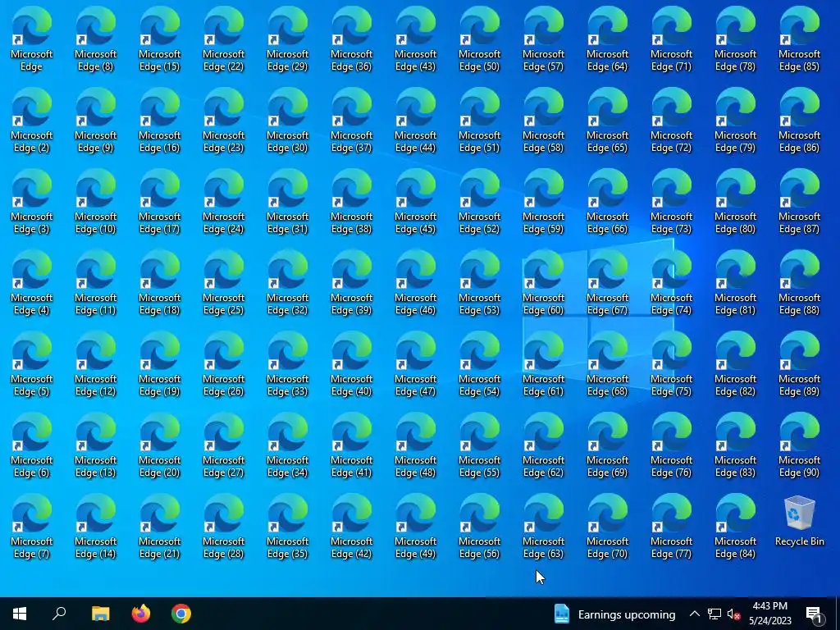Open the Earnings upcoming news widget

614,614
